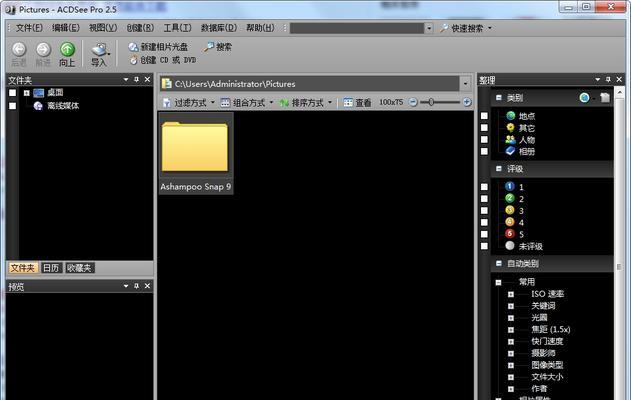Click the 组合方式 grouping icon

(225, 103)
